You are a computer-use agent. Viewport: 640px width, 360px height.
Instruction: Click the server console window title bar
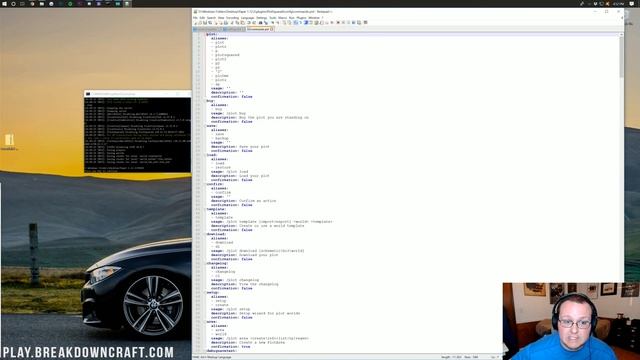[x=138, y=94]
